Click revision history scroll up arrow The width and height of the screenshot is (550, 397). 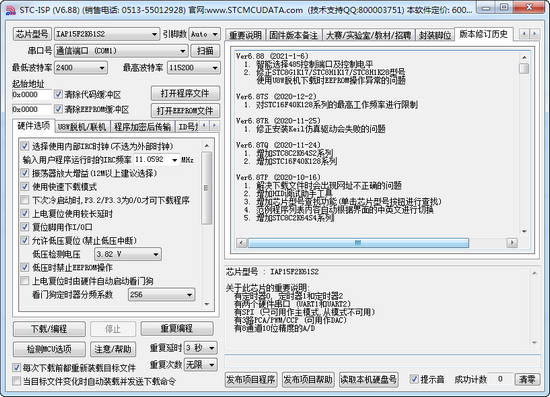click(524, 57)
